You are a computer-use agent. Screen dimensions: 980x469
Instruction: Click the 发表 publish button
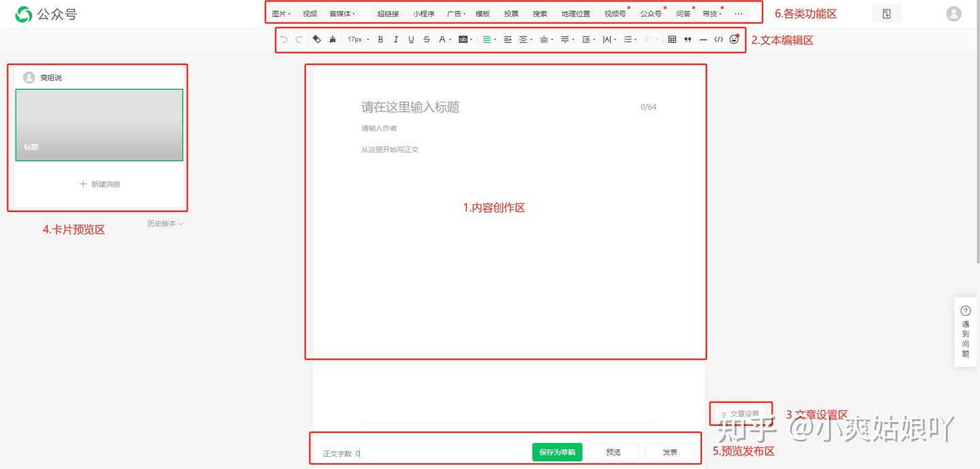tap(670, 452)
